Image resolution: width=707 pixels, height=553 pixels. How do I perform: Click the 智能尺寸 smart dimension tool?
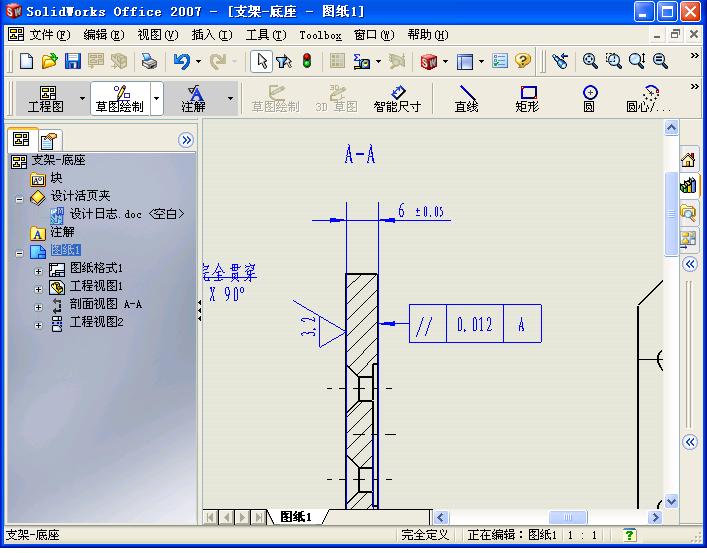397,99
